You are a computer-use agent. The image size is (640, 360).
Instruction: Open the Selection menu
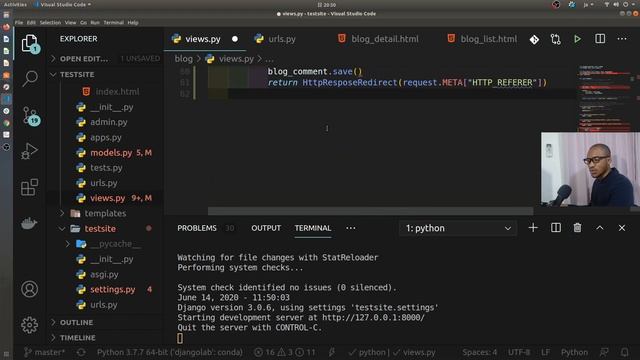pyautogui.click(x=50, y=22)
